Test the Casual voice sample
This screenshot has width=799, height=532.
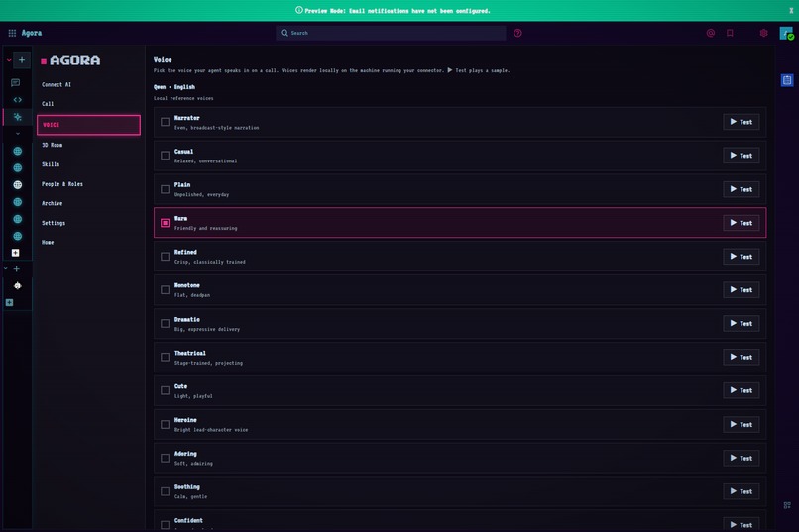coord(741,156)
